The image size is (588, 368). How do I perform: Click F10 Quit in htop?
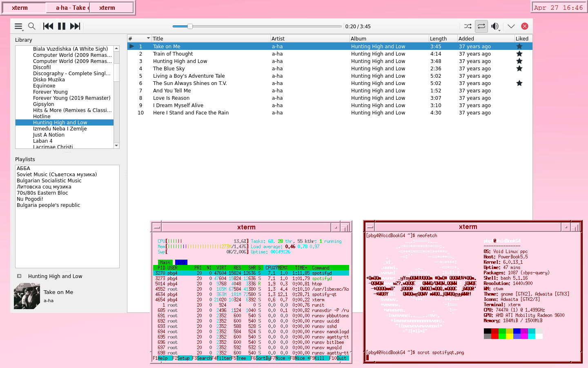pyautogui.click(x=339, y=358)
